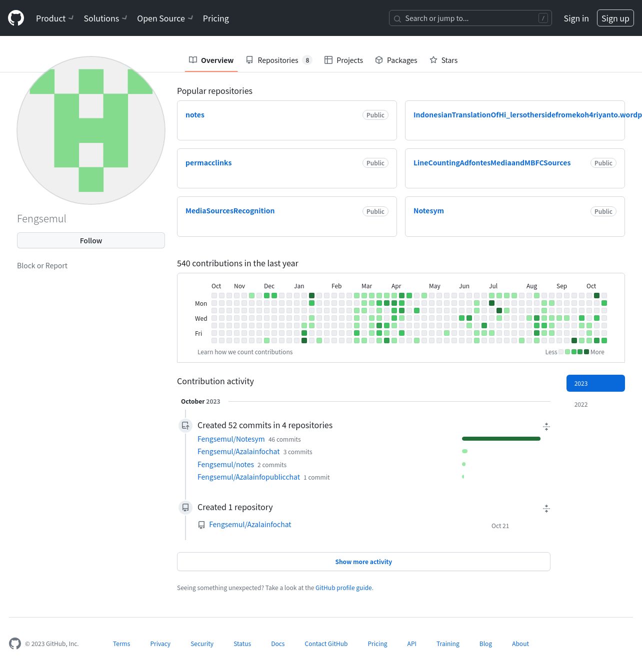Click the Projects table icon
The height and width of the screenshot is (672, 642).
click(328, 60)
